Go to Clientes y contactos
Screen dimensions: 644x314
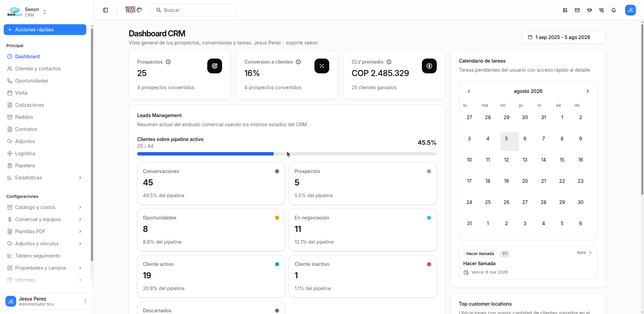[45, 69]
